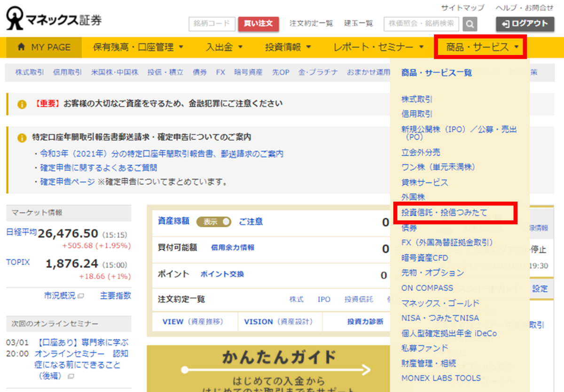Screen dimensions: 564x392
Task: Select 外国株 menu item
Action: click(x=413, y=197)
